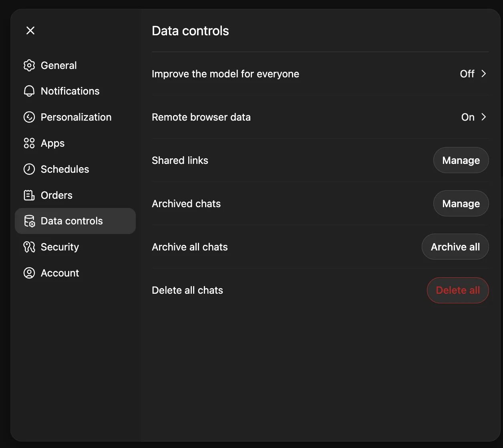Click the 'Delete all chats' label

click(187, 290)
